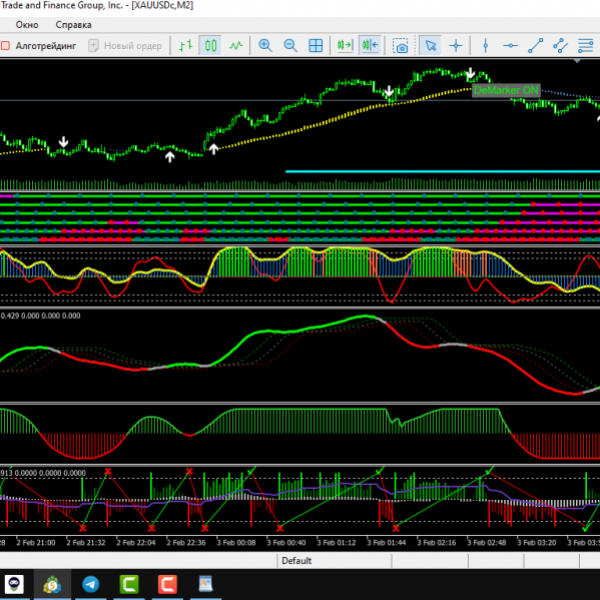Zoom in on the chart
Screen dimensions: 600x600
tap(265, 45)
